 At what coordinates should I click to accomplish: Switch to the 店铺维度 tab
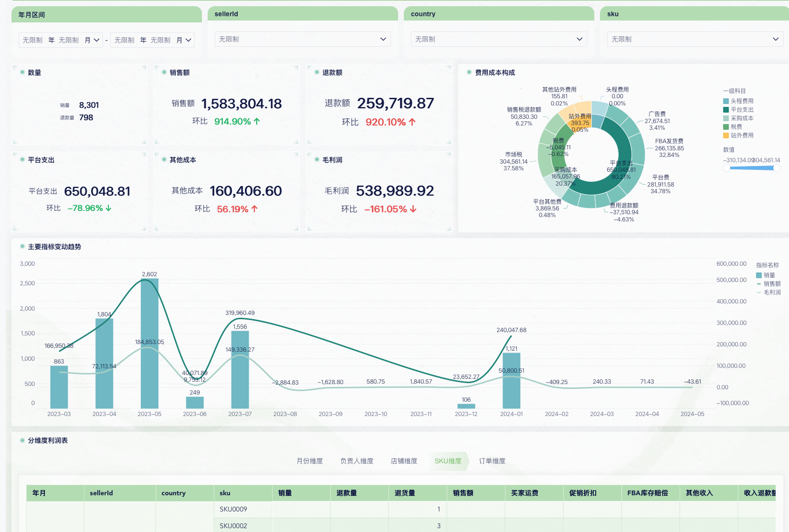[x=404, y=461]
